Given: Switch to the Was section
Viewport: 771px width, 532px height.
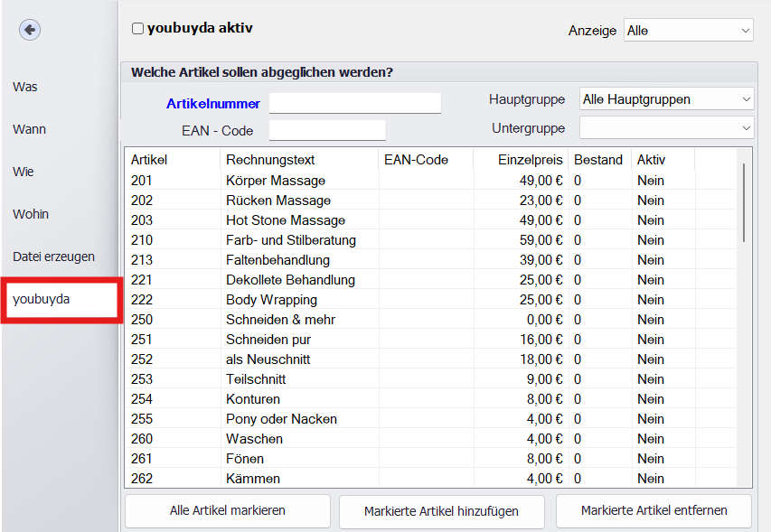Looking at the screenshot, I should pos(25,87).
